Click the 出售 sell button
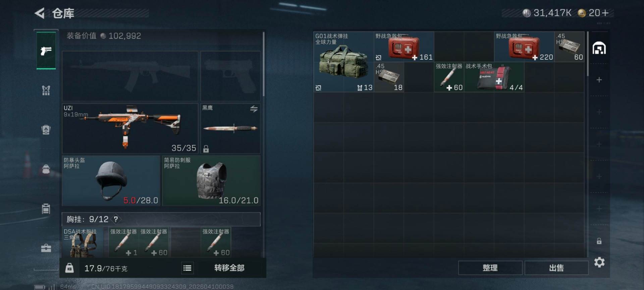This screenshot has width=644, height=290. (556, 268)
